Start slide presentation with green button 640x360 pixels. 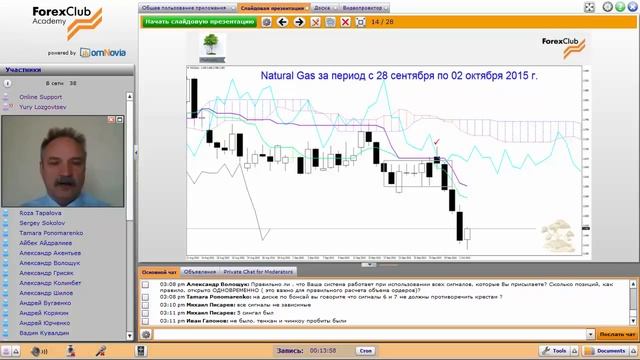pyautogui.click(x=199, y=22)
